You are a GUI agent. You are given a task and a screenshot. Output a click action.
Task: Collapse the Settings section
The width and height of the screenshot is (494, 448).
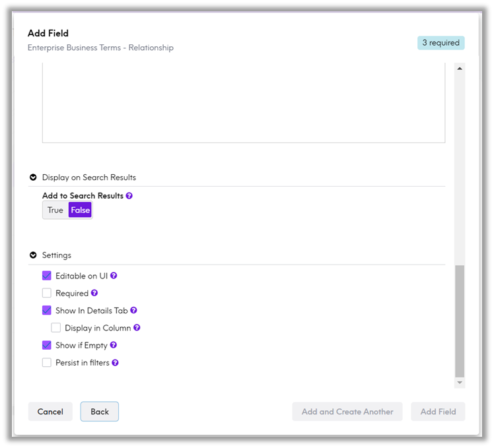coord(33,255)
